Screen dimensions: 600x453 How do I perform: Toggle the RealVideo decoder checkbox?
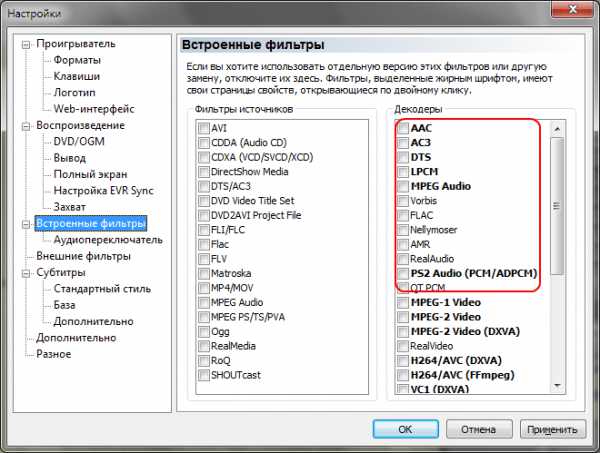point(403,346)
